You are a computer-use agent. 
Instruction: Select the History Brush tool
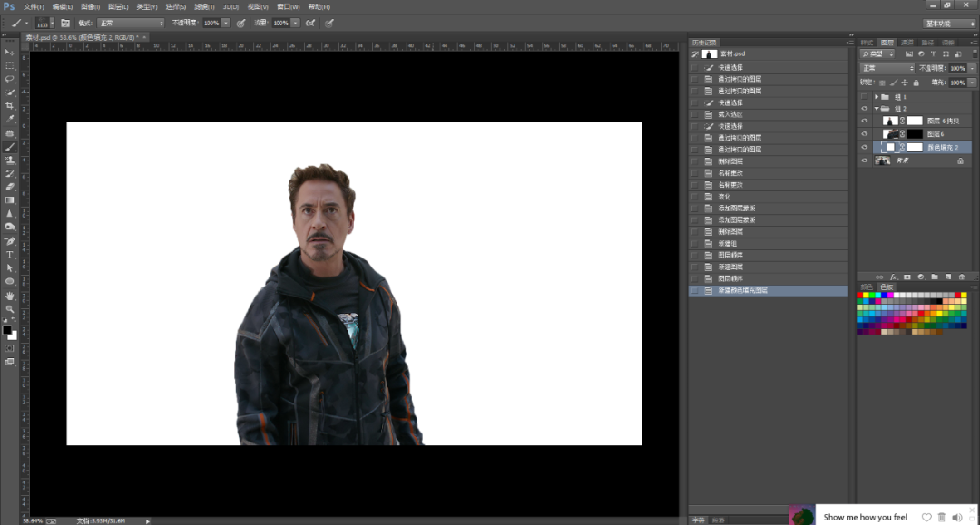tap(9, 173)
